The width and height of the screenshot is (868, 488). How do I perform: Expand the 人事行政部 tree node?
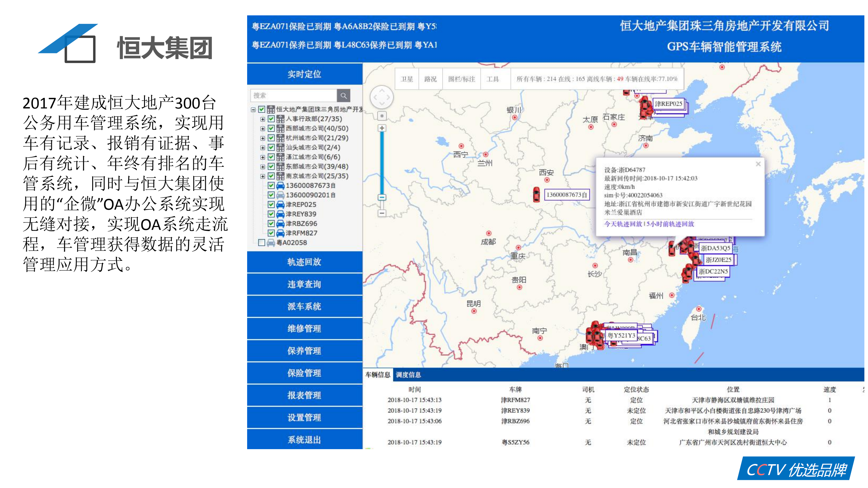pos(263,119)
